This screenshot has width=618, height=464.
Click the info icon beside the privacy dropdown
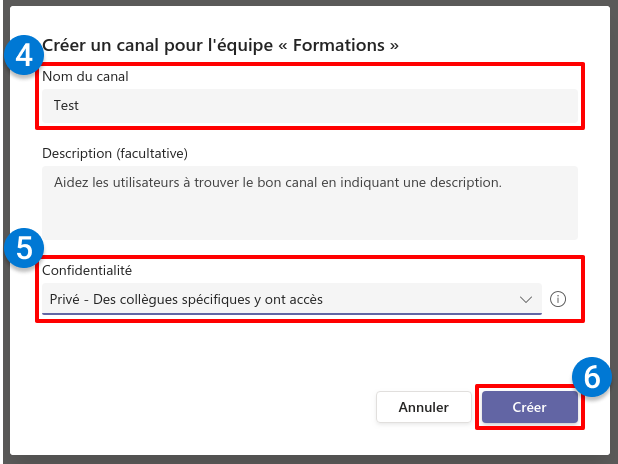point(558,299)
